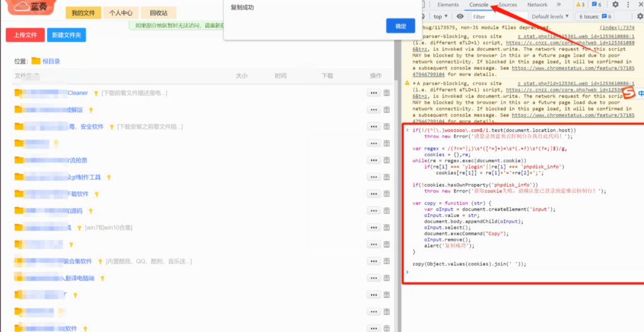The image size is (644, 332).
Task: Click the blue 新建文件夹 button
Action: click(66, 35)
